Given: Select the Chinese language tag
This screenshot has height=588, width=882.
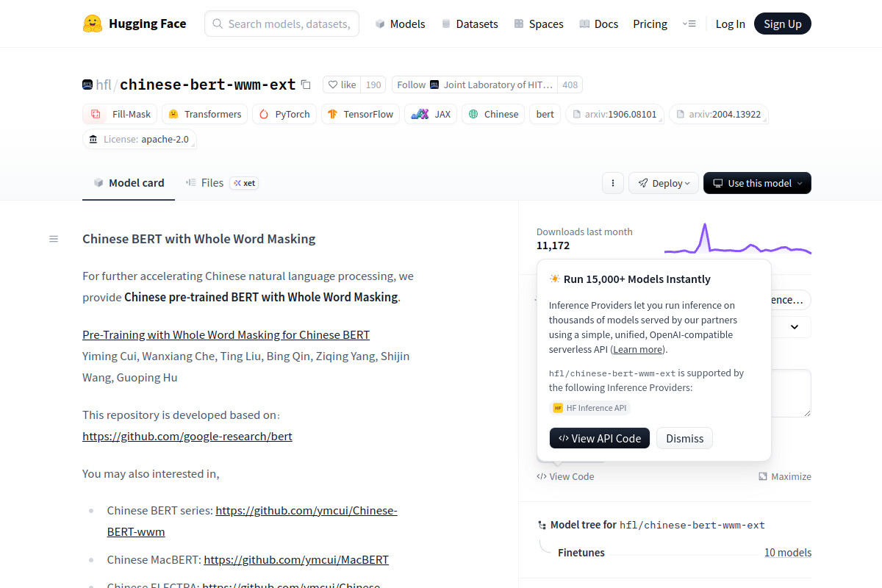Looking at the screenshot, I should coord(493,114).
